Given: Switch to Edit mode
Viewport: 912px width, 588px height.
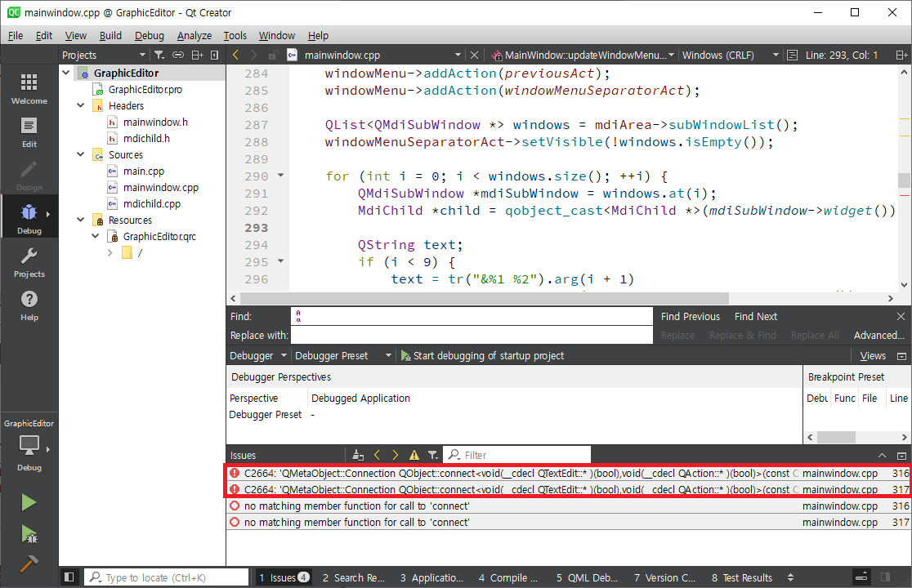Looking at the screenshot, I should click(29, 132).
